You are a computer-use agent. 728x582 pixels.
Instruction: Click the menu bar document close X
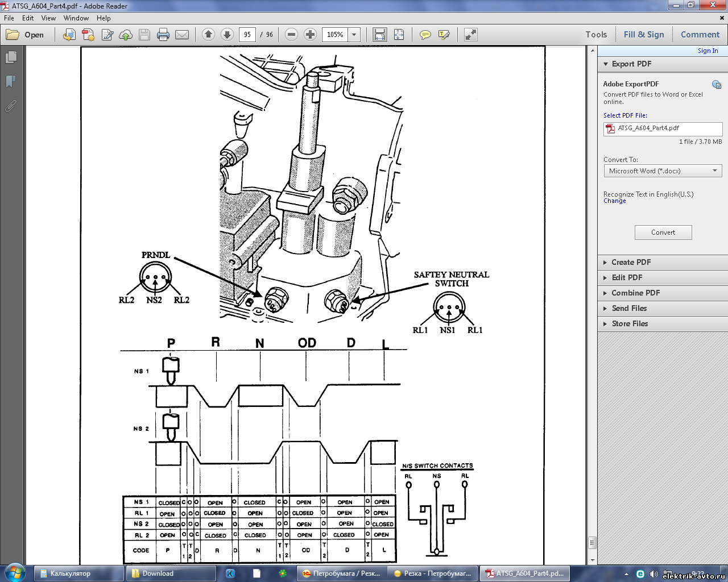click(x=722, y=18)
